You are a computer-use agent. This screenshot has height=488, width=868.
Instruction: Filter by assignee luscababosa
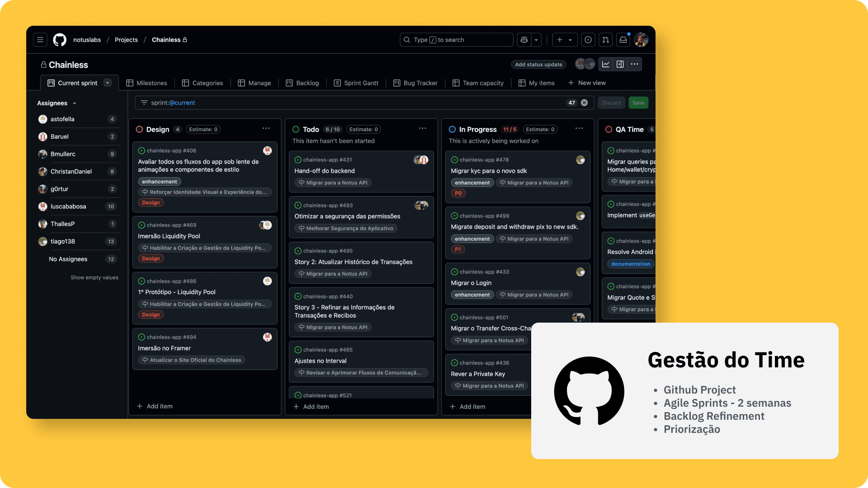click(79, 206)
